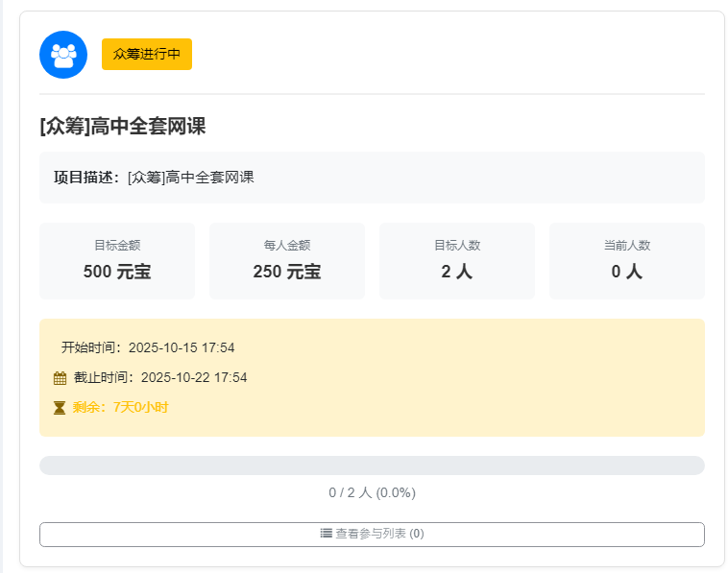Click the 项目描述 label
Screen dimensions: 728x573
point(86,178)
